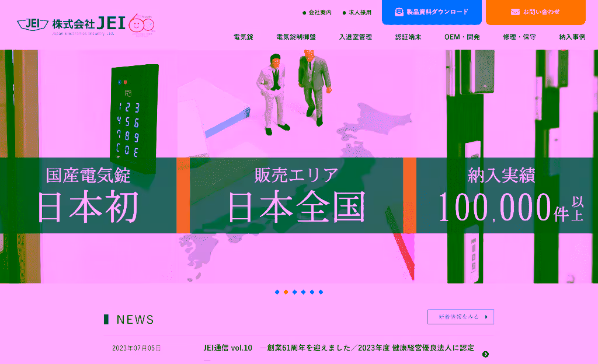
Task: Open 認証端末 menu item
Action: click(408, 37)
